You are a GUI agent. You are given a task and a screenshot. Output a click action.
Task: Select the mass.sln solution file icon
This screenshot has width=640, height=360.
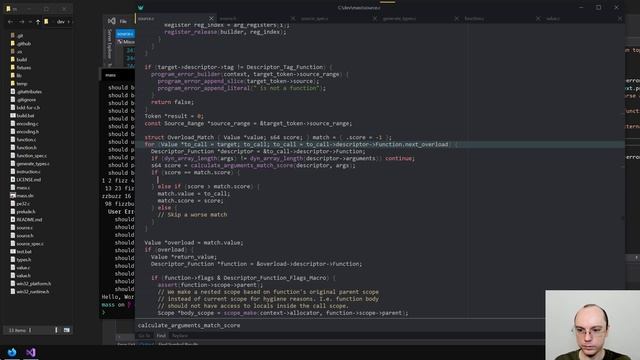pyautogui.click(x=13, y=196)
